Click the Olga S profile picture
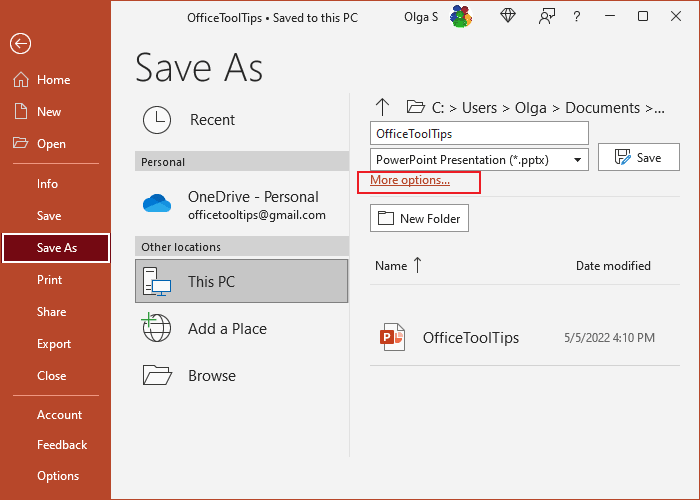 click(461, 17)
